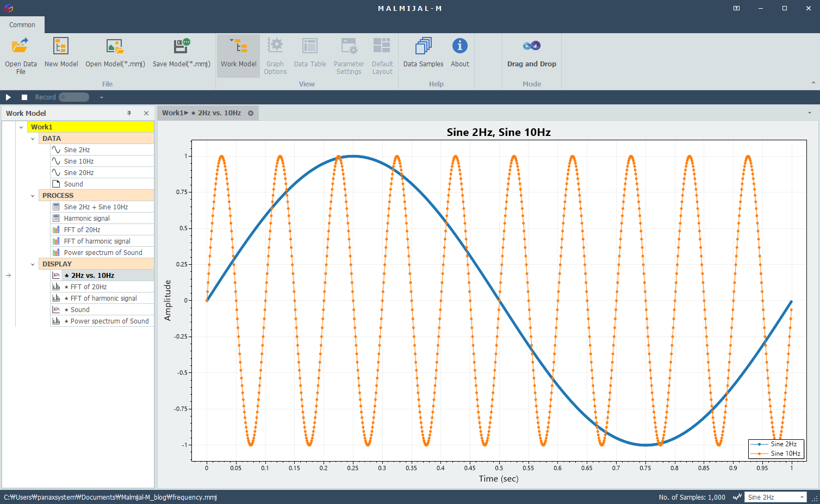Screen dimensions: 820x504
Task: Open the FFT of 20Hz display
Action: pos(102,287)
